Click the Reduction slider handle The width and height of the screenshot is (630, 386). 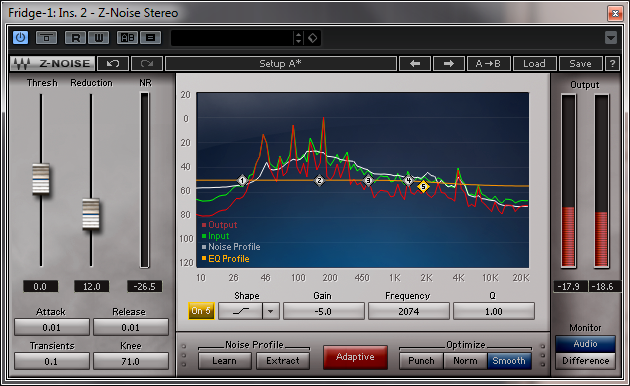click(x=91, y=213)
